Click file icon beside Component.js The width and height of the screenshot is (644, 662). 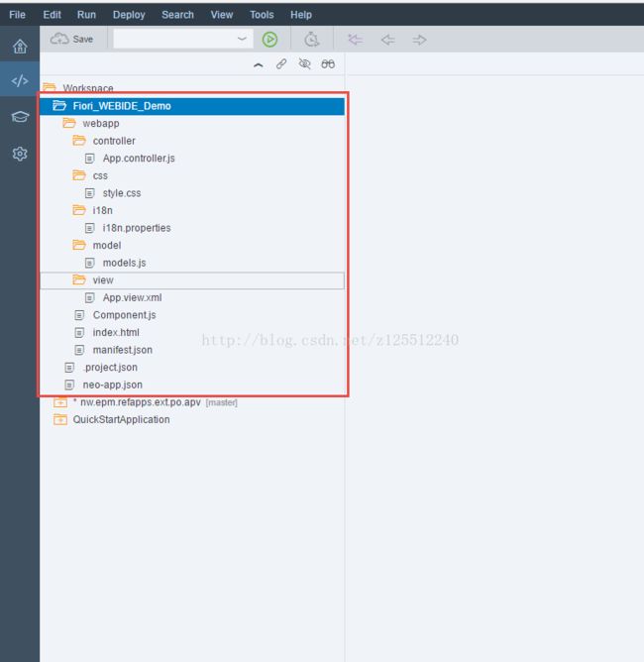[x=79, y=315]
